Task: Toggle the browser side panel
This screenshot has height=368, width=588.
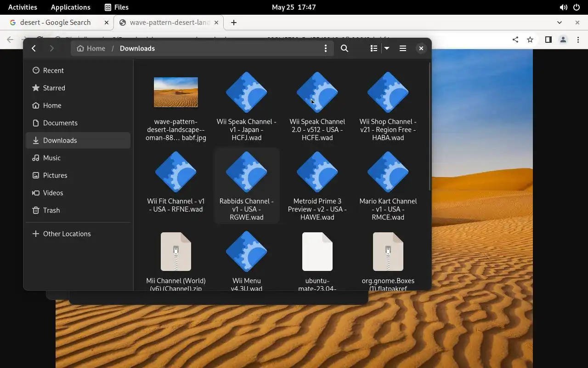Action: click(x=548, y=40)
